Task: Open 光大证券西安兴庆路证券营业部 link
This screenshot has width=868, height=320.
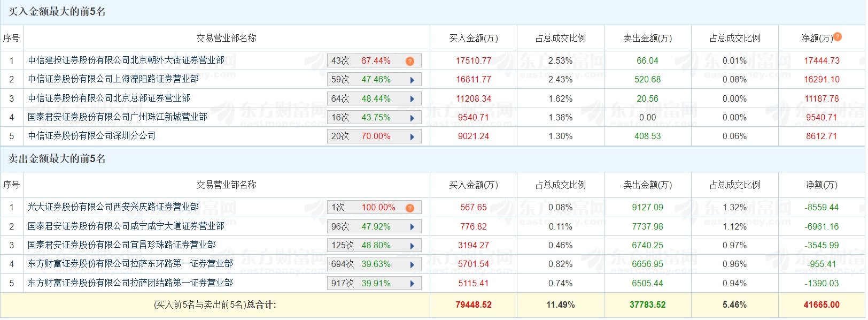Action: pos(113,207)
